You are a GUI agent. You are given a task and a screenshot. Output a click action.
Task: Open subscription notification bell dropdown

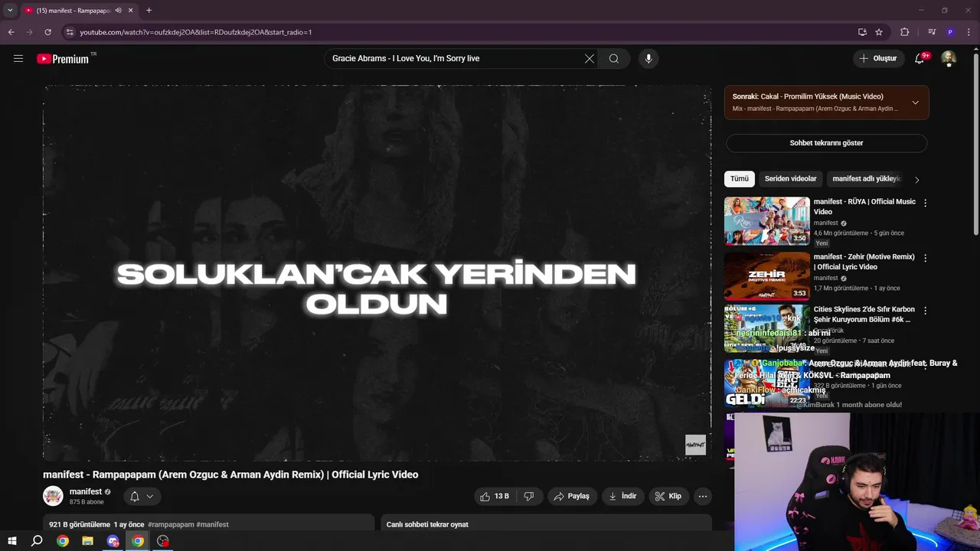[142, 497]
